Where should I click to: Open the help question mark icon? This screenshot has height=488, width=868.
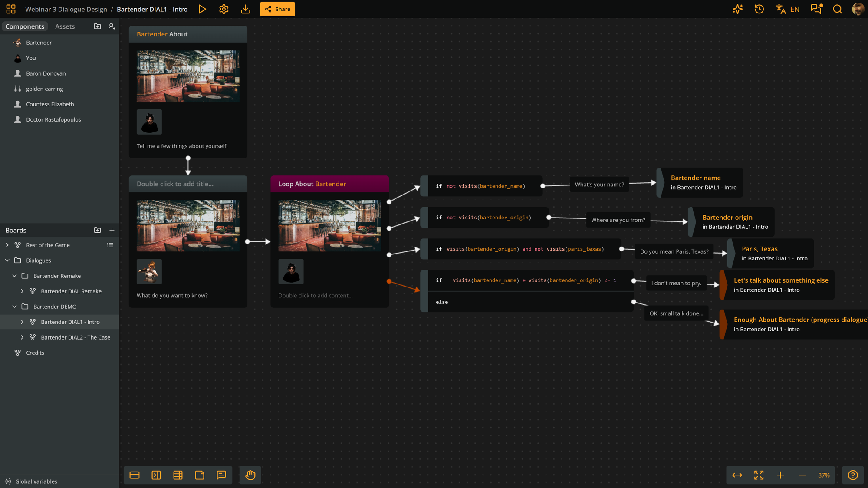[853, 475]
